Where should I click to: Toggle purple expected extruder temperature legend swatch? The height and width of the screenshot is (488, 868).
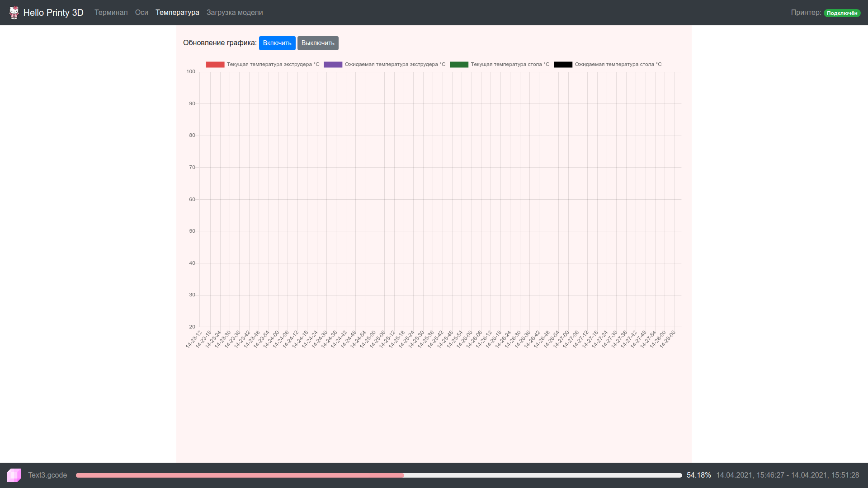333,65
